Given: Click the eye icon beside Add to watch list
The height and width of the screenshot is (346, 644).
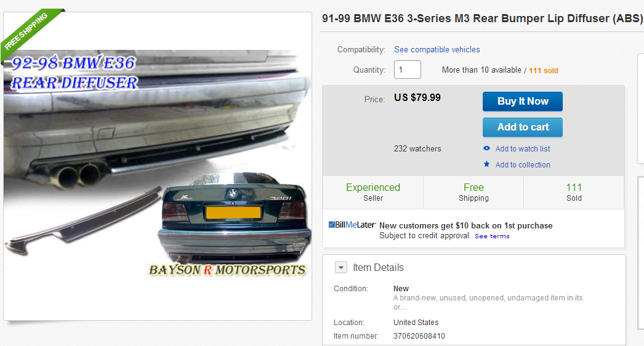Looking at the screenshot, I should pos(487,148).
